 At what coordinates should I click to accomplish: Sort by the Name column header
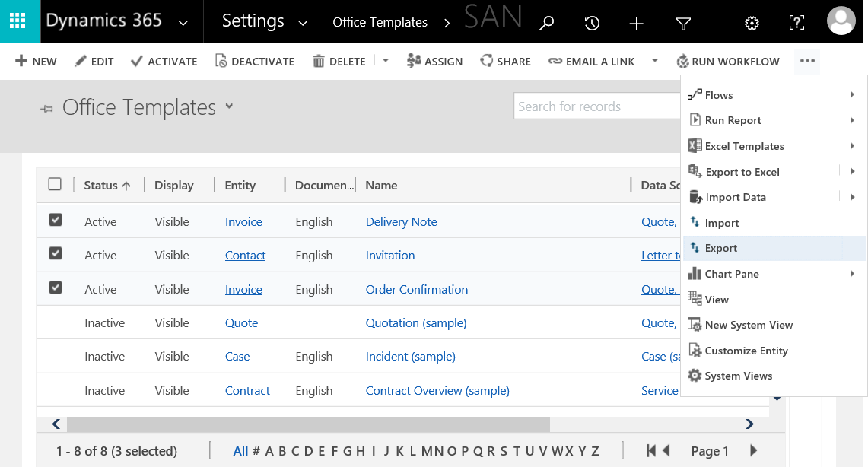(x=381, y=186)
